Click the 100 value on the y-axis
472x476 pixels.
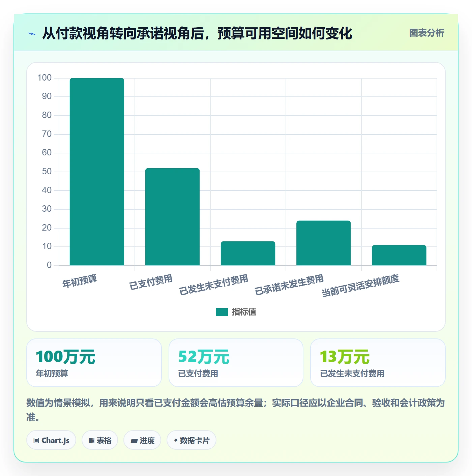45,78
